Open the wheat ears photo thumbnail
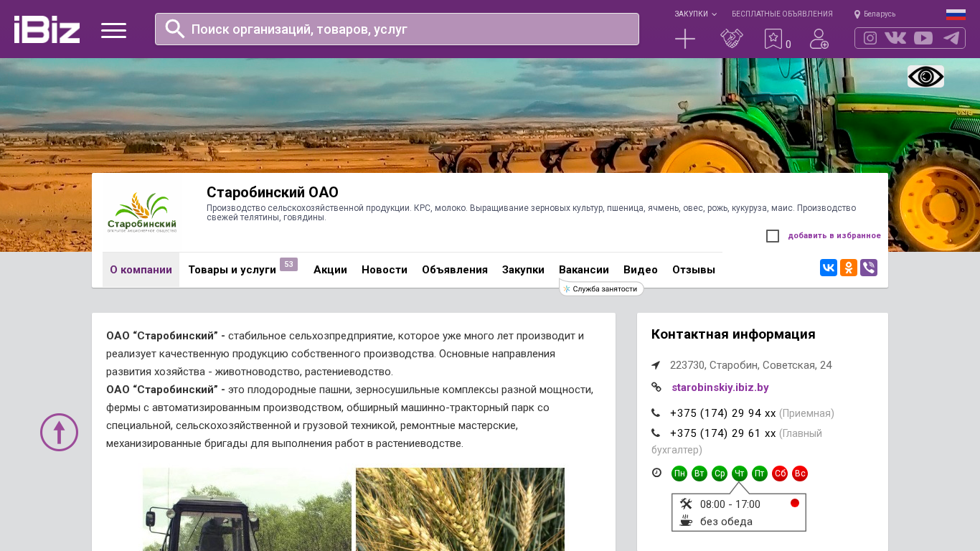Image resolution: width=980 pixels, height=551 pixels. (460, 509)
